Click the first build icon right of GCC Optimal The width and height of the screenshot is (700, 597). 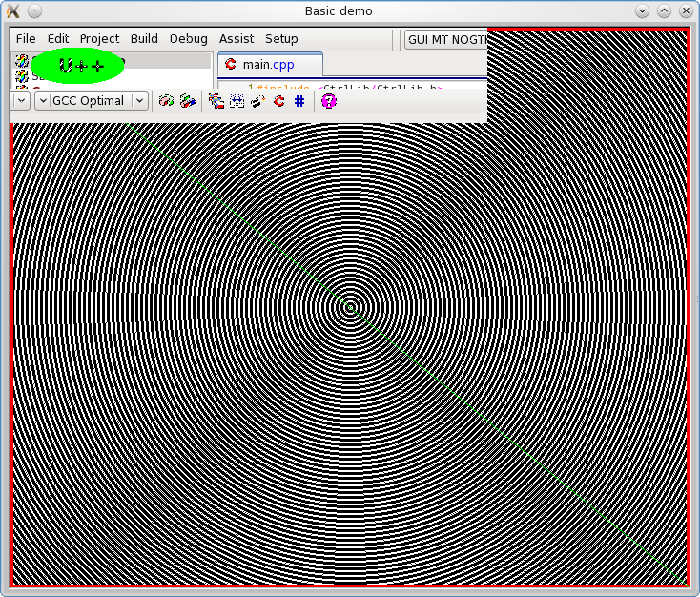coord(166,100)
